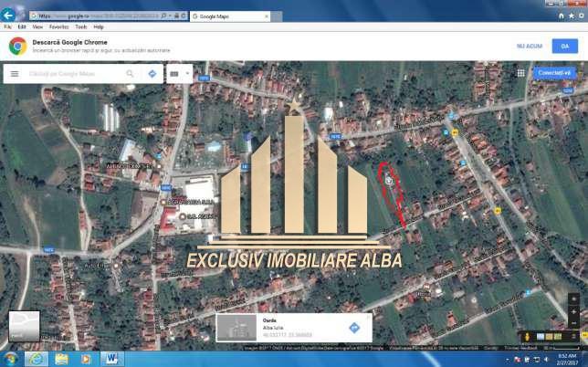This screenshot has width=588, height=367.
Task: Open Internet Explorer from the taskbar
Action: [37, 359]
